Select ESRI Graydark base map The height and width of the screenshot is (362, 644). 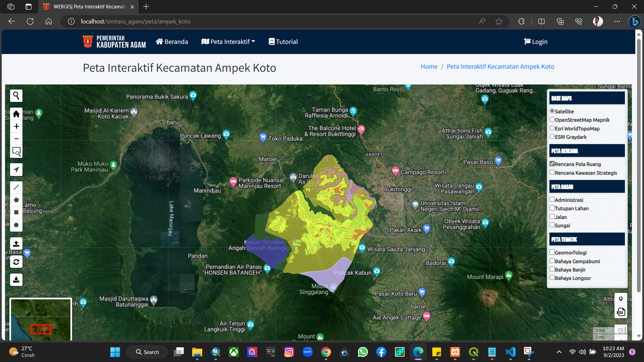552,136
